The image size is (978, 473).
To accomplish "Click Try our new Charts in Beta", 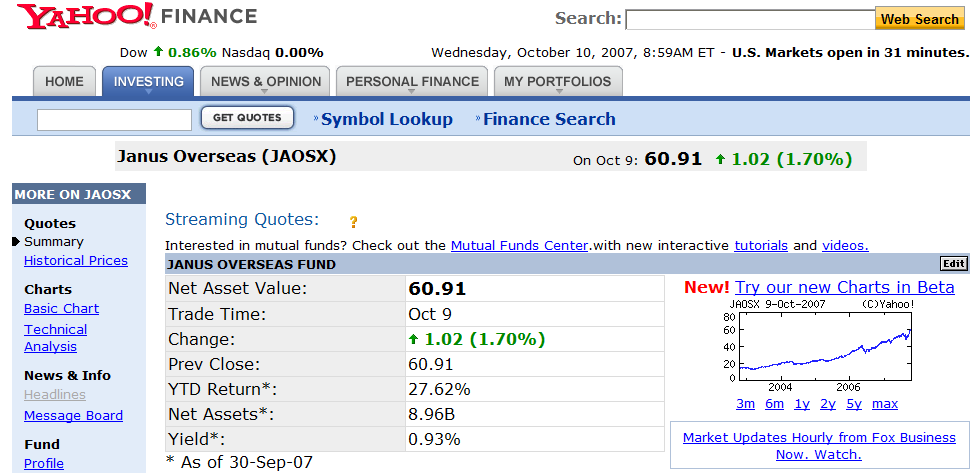I will [845, 288].
